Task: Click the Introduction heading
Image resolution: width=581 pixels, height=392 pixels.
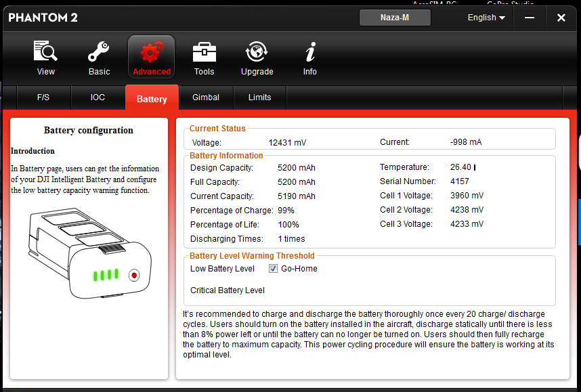Action: click(33, 151)
